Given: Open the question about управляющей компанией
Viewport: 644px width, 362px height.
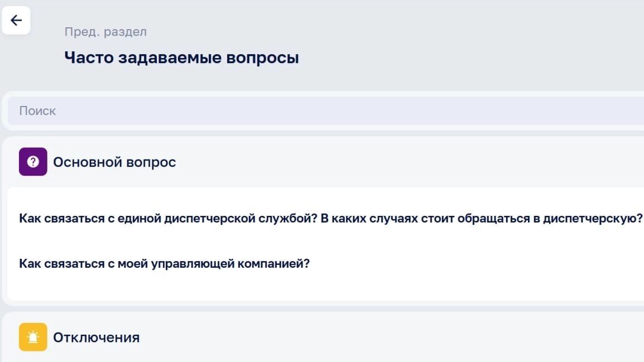Looking at the screenshot, I should tap(164, 263).
